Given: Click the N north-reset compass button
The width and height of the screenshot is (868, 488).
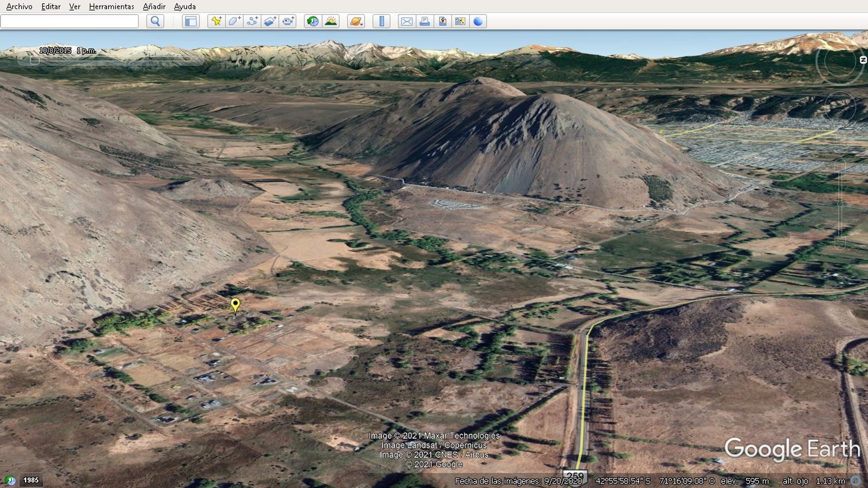Looking at the screenshot, I should pos(863,60).
